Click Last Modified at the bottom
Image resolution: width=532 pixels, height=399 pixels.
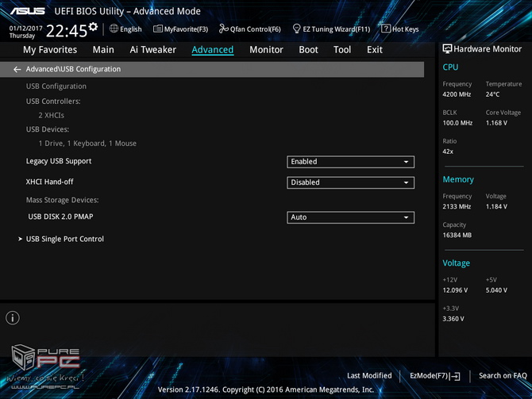(x=369, y=376)
